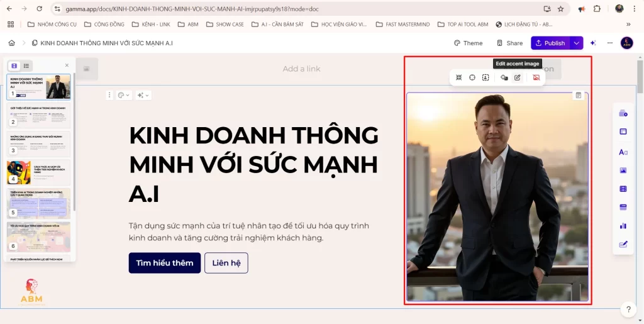The width and height of the screenshot is (644, 324).
Task: Click the AI sparkle icon beside Publish
Action: pos(592,43)
